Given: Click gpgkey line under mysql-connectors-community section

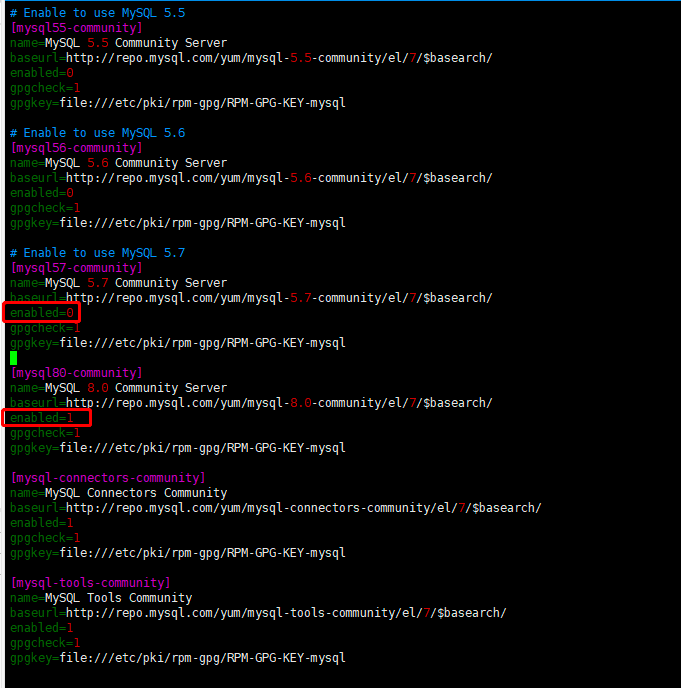Looking at the screenshot, I should [178, 553].
